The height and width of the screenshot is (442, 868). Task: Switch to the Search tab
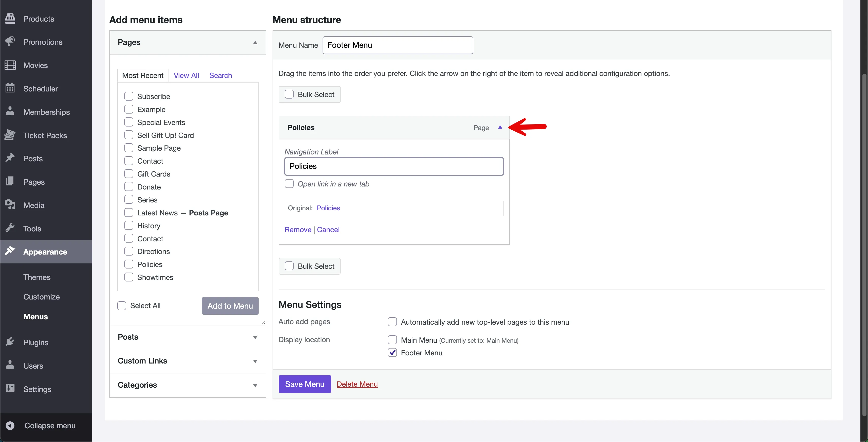221,75
